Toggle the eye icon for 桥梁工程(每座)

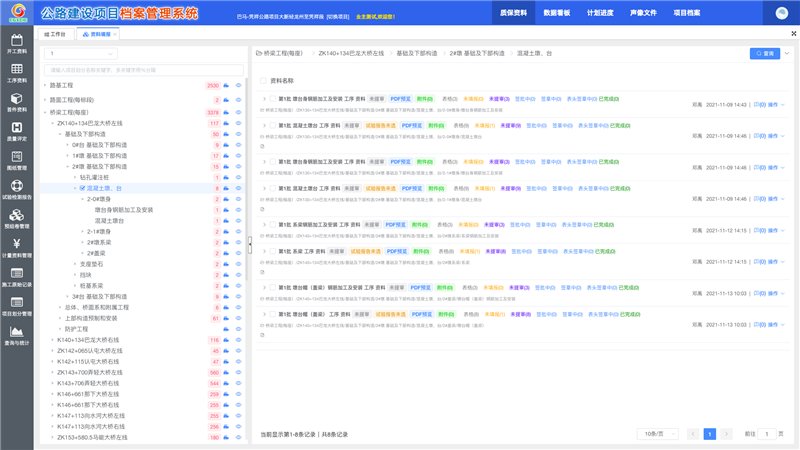click(239, 112)
